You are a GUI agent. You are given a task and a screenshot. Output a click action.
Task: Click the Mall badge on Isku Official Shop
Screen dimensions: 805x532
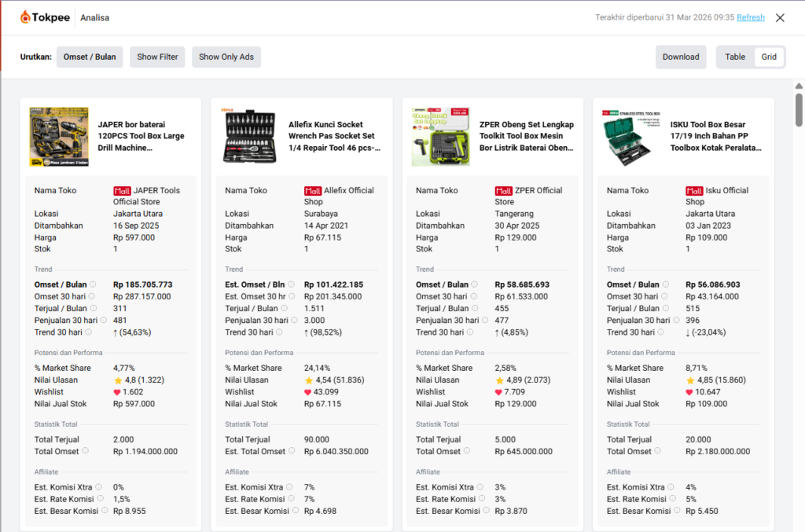coord(694,191)
